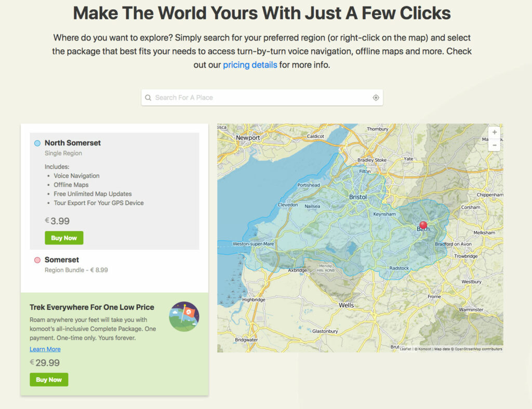
Task: Click Frome label on the map
Action: (434, 296)
